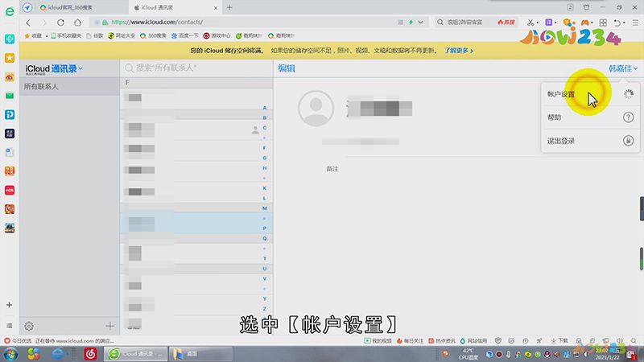The width and height of the screenshot is (644, 362).
Task: Click 编辑 to edit the contact
Action: point(287,68)
